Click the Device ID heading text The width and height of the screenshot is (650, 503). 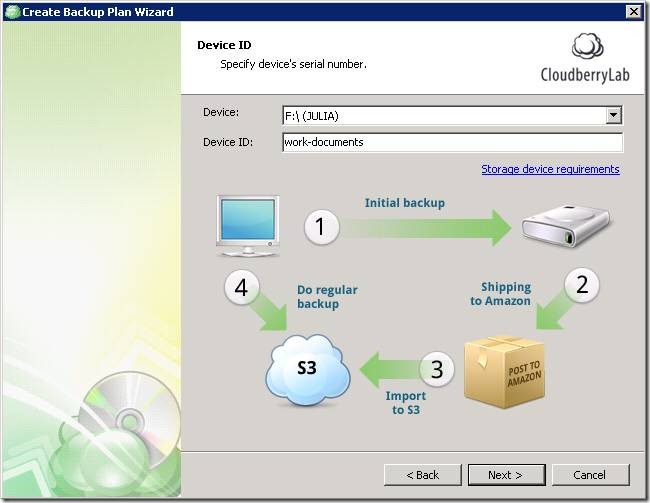(x=224, y=45)
